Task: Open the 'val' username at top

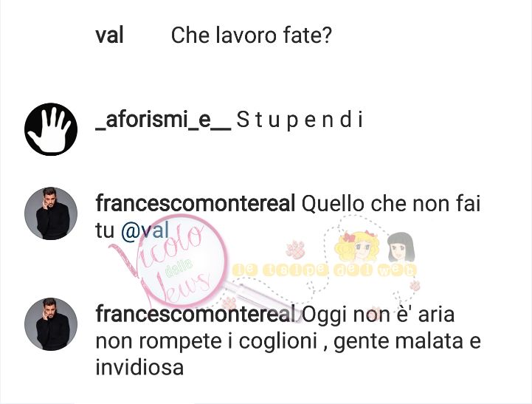Action: (109, 35)
